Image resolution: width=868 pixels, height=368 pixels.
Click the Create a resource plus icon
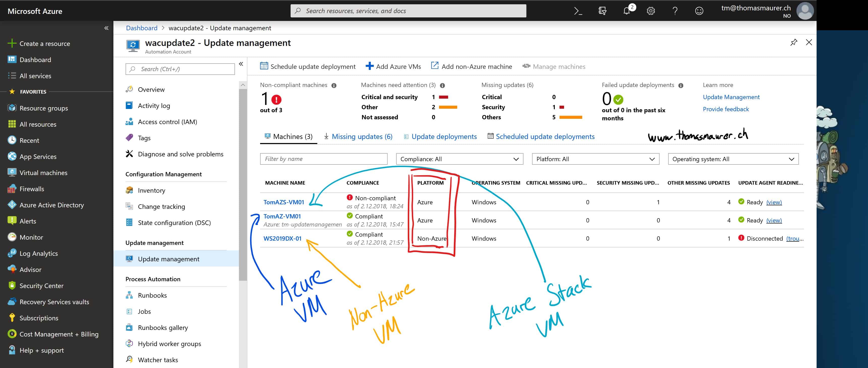[x=12, y=44]
